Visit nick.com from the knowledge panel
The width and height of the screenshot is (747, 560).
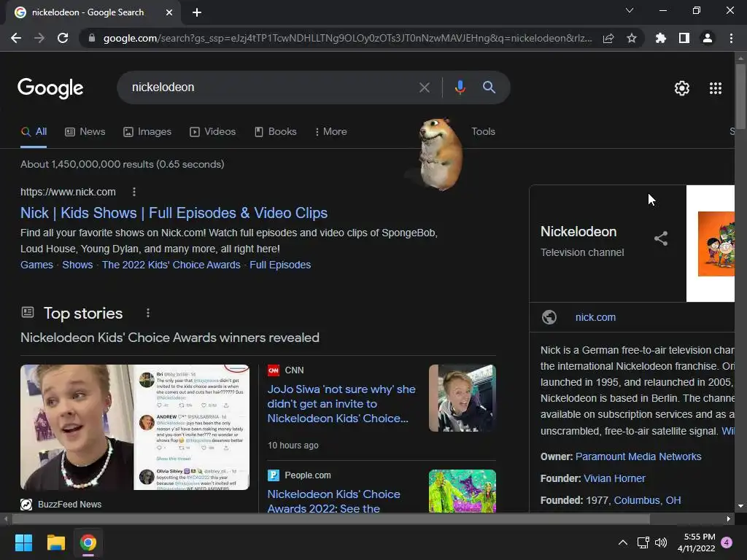[595, 317]
